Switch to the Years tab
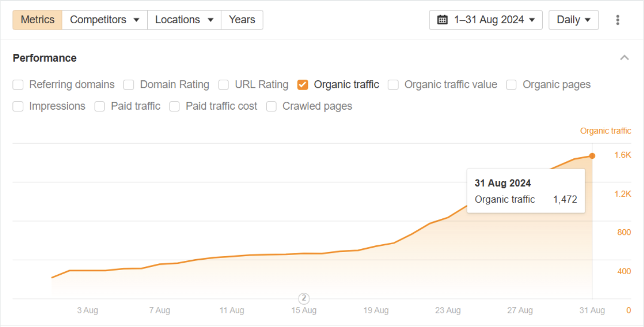 pos(242,20)
